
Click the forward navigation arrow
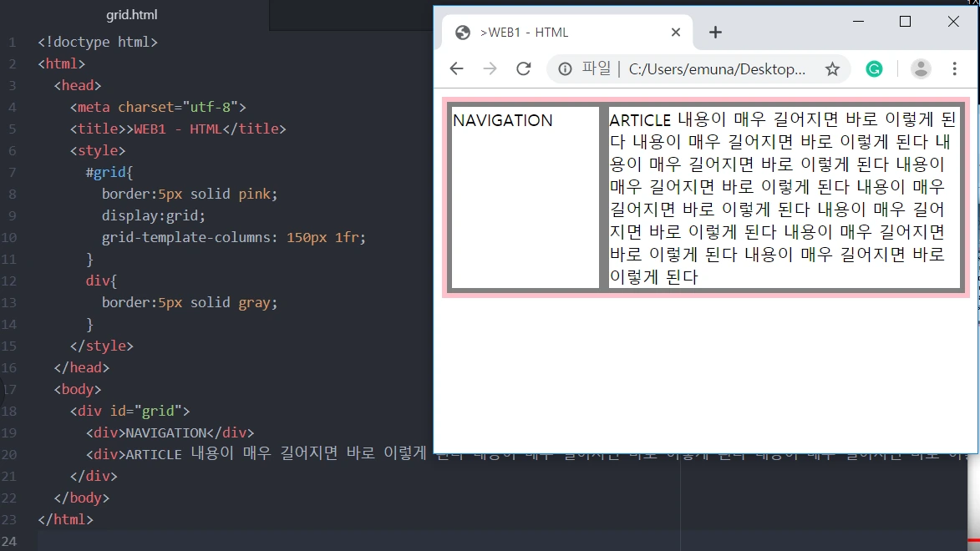[490, 68]
